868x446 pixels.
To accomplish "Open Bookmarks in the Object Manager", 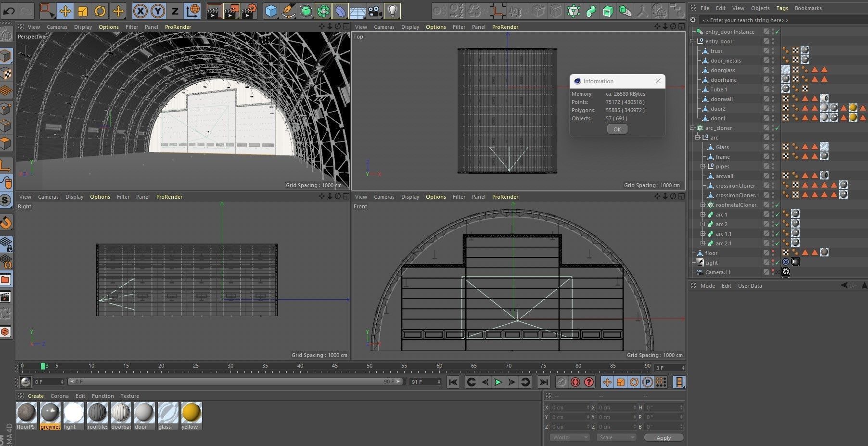I will (808, 8).
